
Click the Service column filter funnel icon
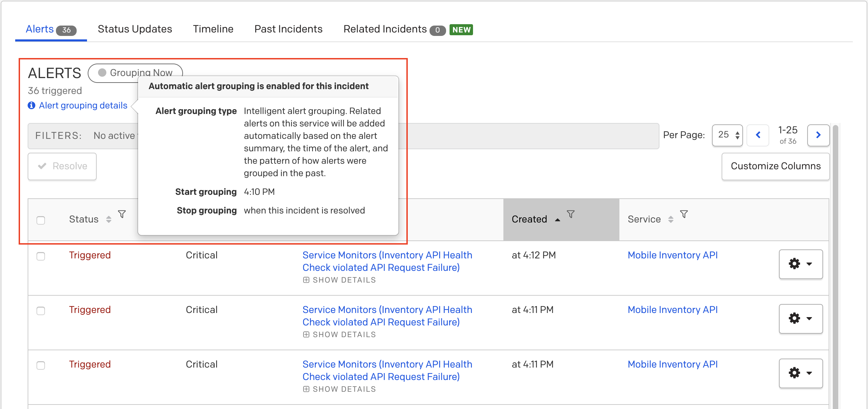click(x=684, y=214)
